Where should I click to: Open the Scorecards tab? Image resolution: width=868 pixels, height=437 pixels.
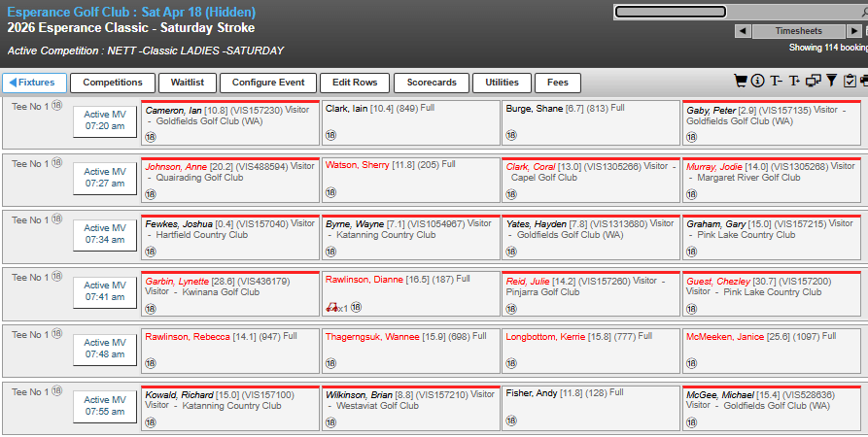point(432,83)
